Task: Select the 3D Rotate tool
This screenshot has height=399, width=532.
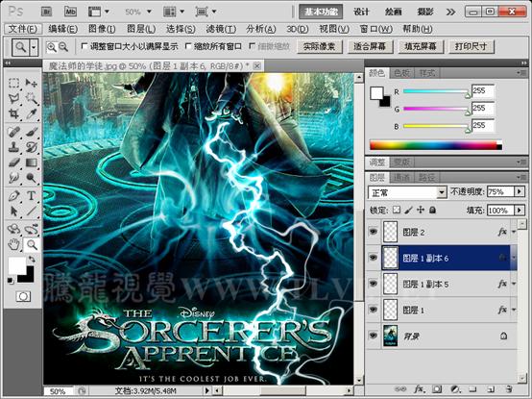Action: [13, 229]
